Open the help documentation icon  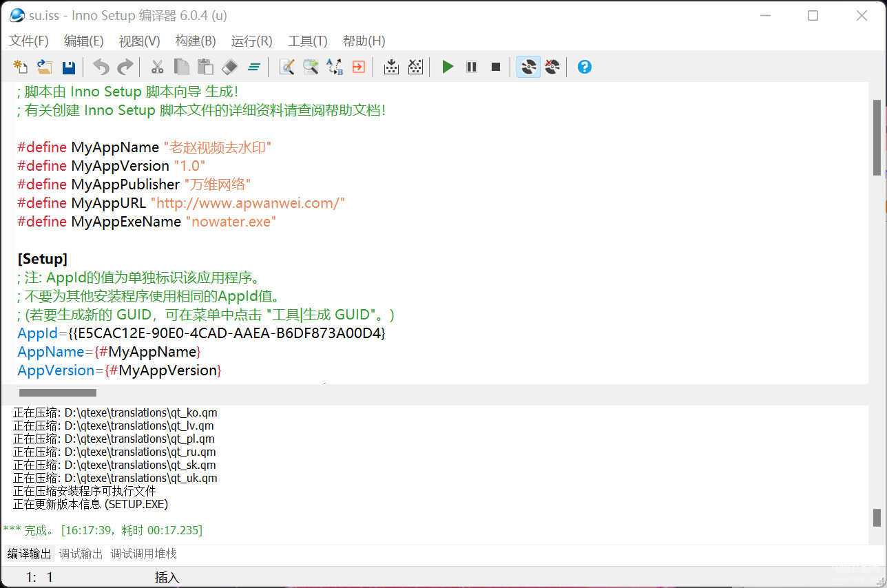click(x=585, y=67)
